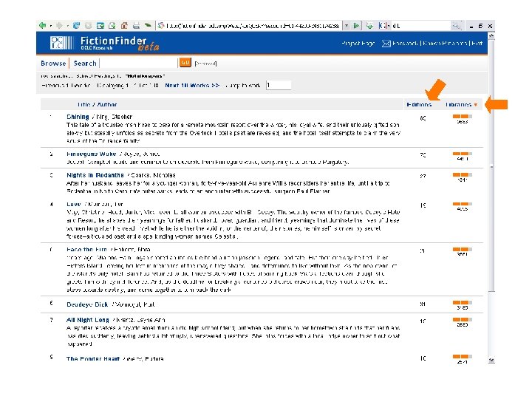Viewport: 532px width, 399px height.
Task: Click the magnifier search icon
Action: pyautogui.click(x=456, y=26)
